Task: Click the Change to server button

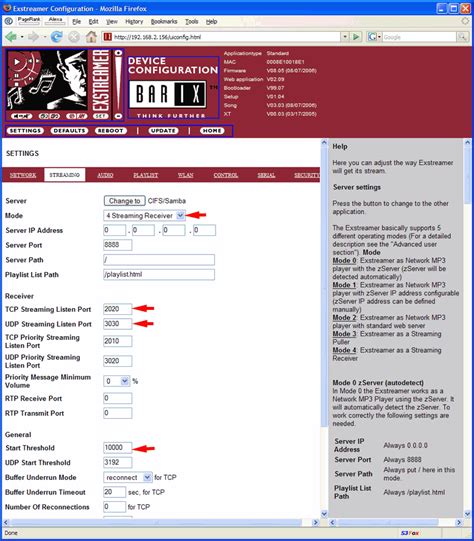Action: point(124,201)
